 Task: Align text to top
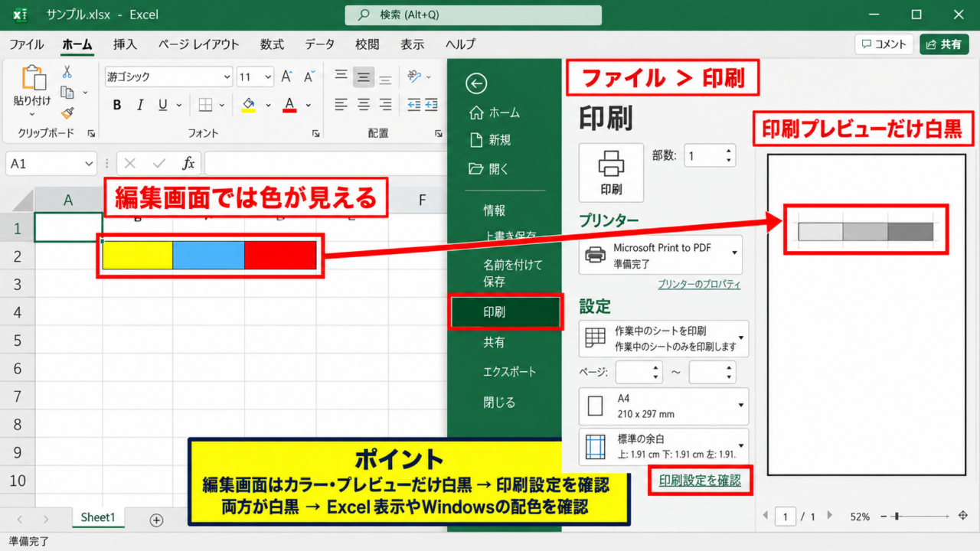coord(341,76)
